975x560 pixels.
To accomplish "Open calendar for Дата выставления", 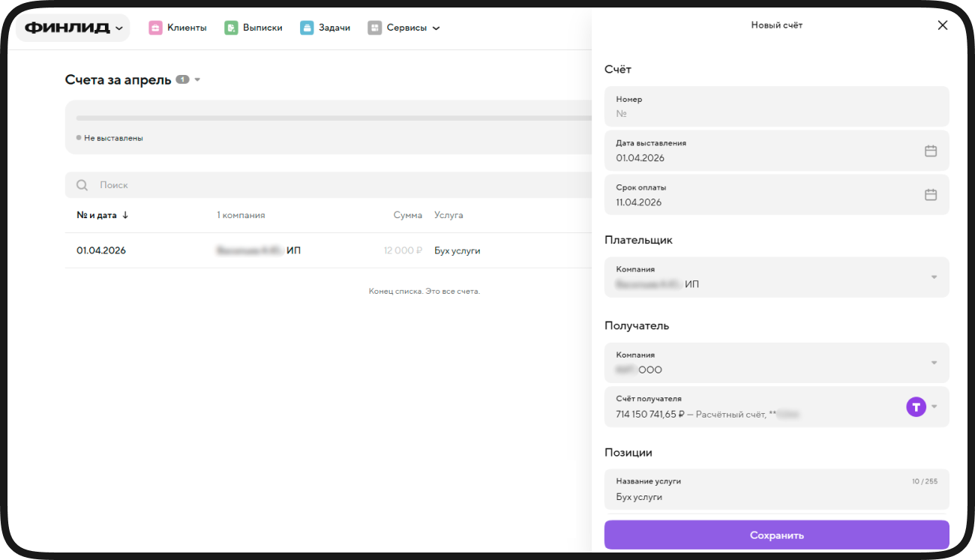I will 931,151.
